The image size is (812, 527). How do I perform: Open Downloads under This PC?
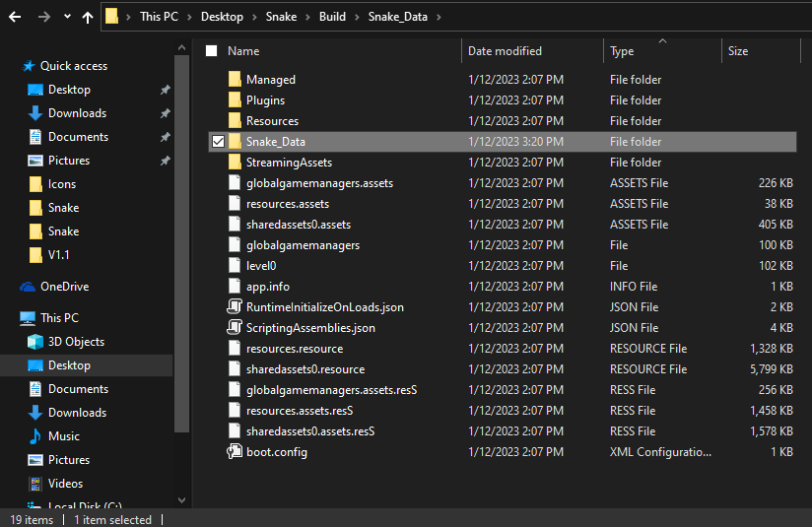click(x=77, y=413)
